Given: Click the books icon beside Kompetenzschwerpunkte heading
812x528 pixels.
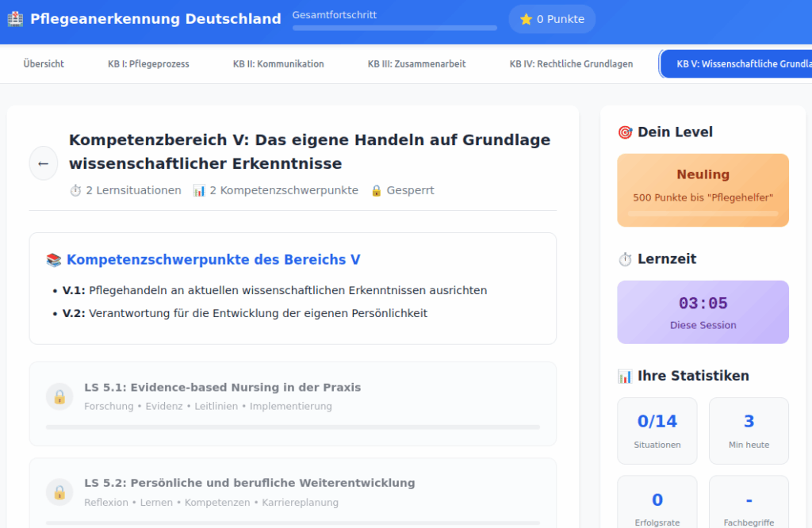Looking at the screenshot, I should click(x=54, y=260).
